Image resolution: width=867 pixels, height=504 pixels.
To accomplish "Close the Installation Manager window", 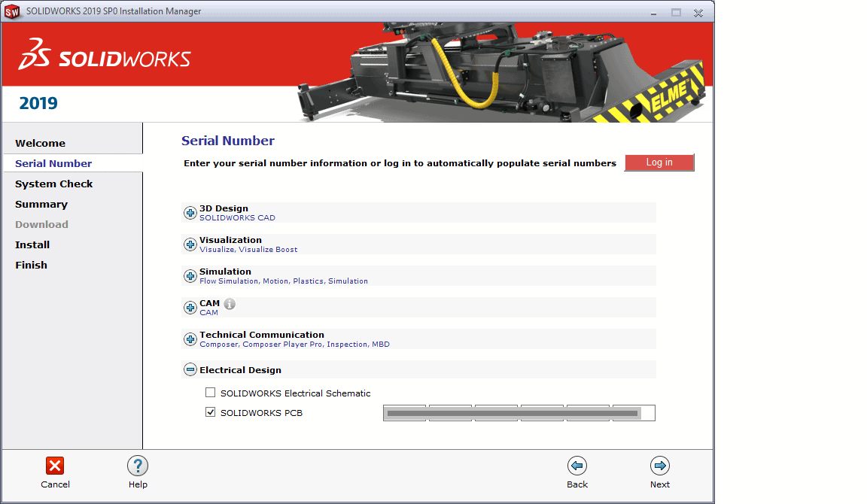I will (x=698, y=13).
